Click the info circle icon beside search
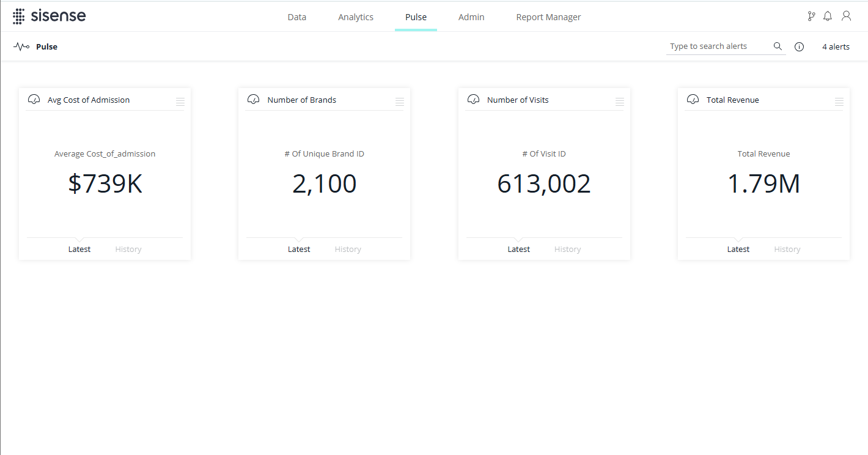 tap(799, 47)
